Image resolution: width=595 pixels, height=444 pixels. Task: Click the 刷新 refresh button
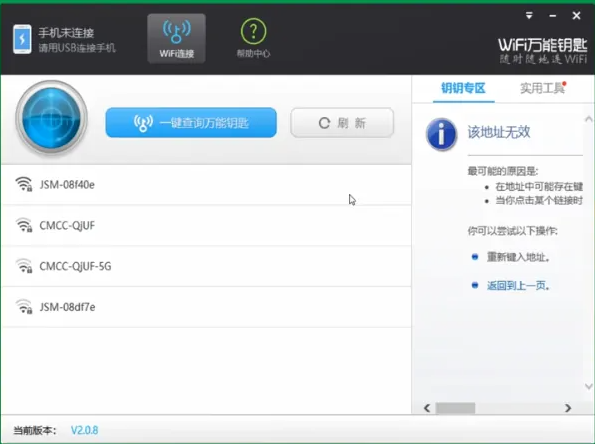click(x=342, y=123)
